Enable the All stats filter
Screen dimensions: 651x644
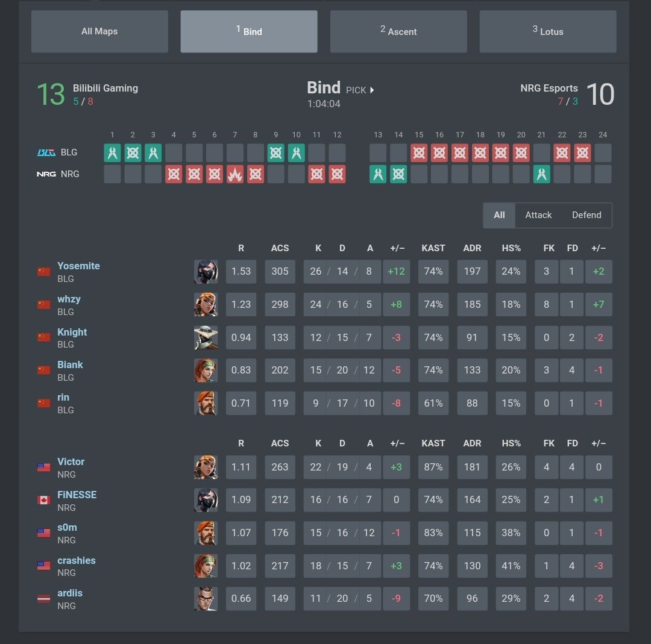coord(499,215)
